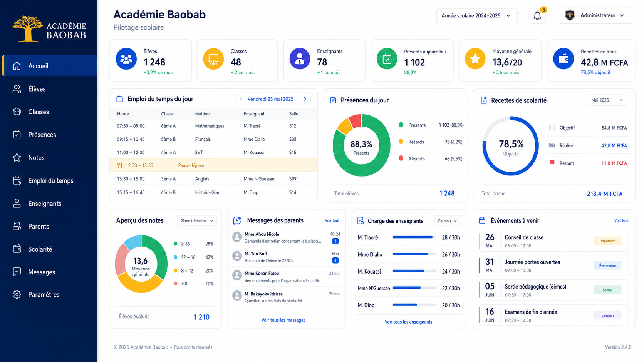The image size is (644, 362).
Task: Click the red flag Restant icon
Action: (x=552, y=163)
